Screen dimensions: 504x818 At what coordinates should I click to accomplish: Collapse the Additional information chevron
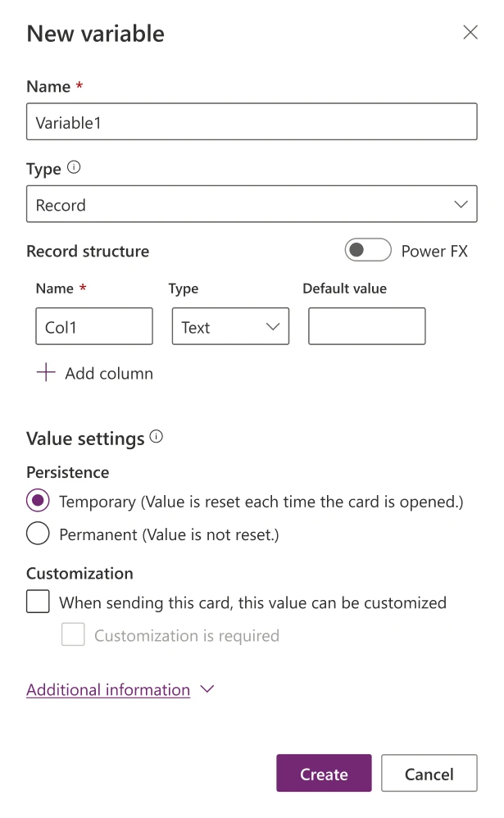(x=206, y=690)
